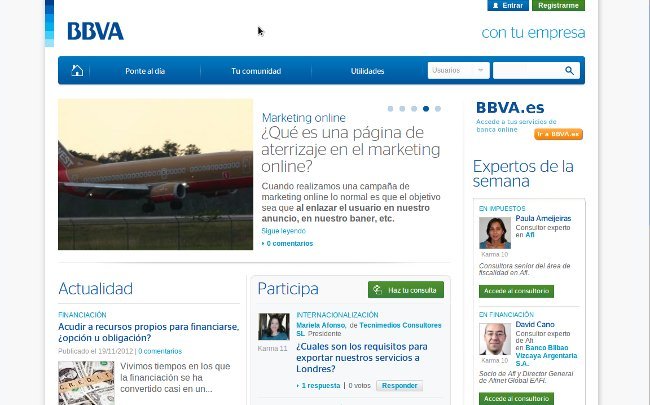
Task: Click Paula Ameijeiras' expert photo
Action: click(x=494, y=232)
